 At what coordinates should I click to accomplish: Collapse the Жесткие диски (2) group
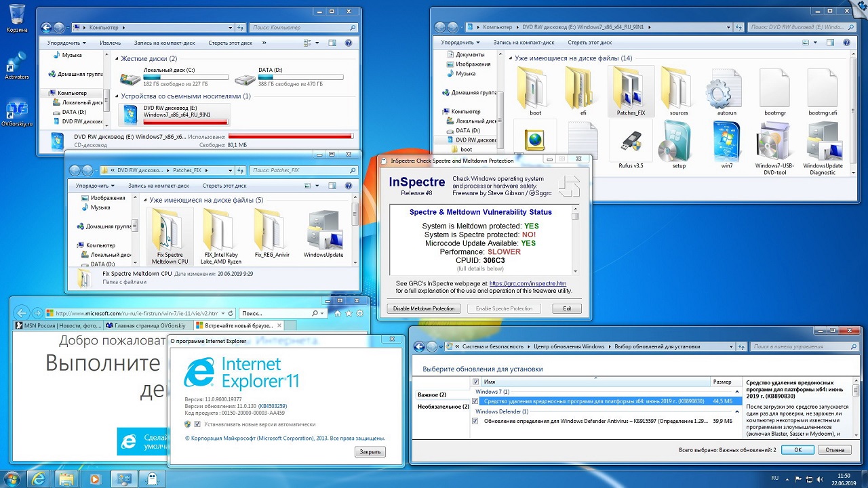[x=117, y=59]
